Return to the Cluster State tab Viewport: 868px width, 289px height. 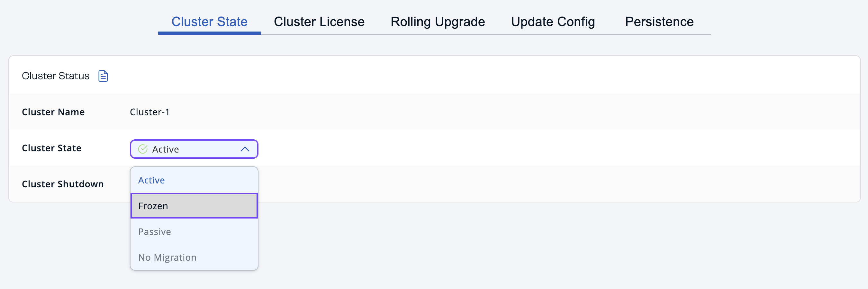point(209,21)
